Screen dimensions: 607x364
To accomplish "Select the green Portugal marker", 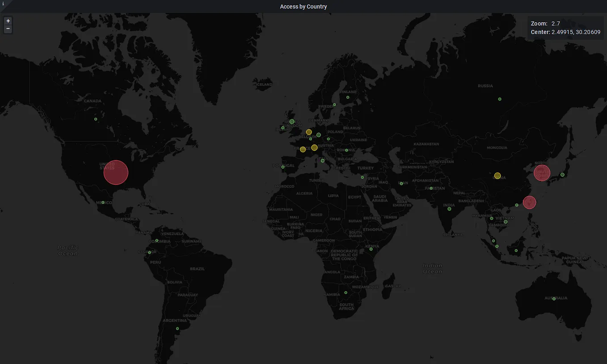I will [x=283, y=167].
